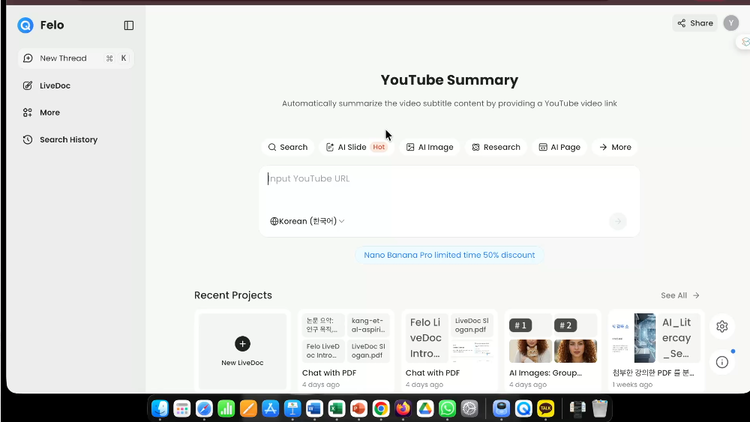
Task: Click the Recent Projects heading
Action: 233,295
